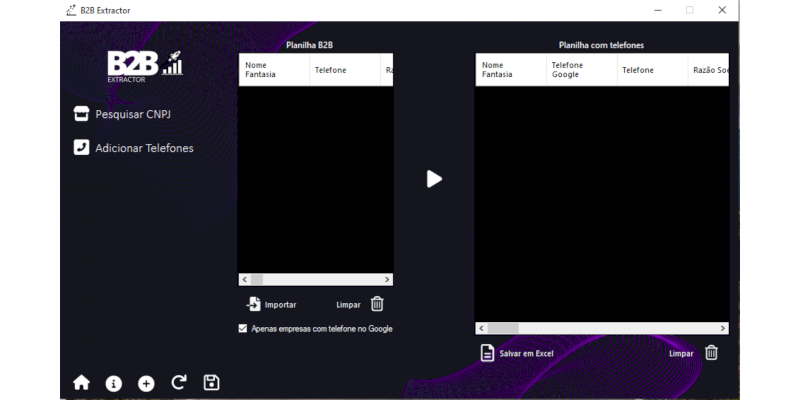Select Nome Fantasia header in Planilha com telefones
This screenshot has width=800, height=400.
pyautogui.click(x=511, y=70)
